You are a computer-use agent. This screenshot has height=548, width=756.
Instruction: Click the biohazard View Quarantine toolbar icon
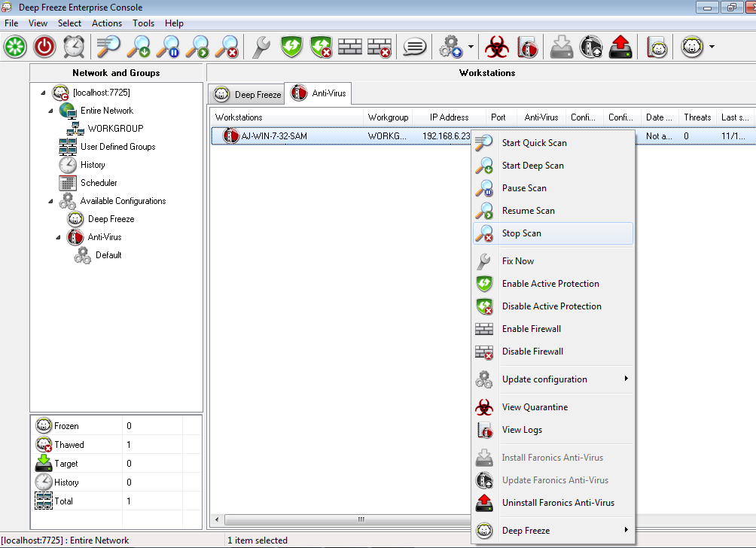(497, 47)
